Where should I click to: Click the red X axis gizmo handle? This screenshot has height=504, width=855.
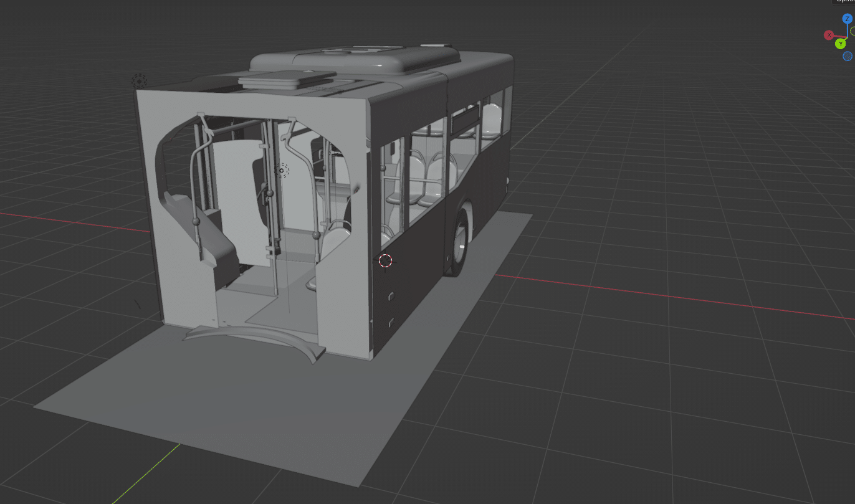[x=829, y=35]
